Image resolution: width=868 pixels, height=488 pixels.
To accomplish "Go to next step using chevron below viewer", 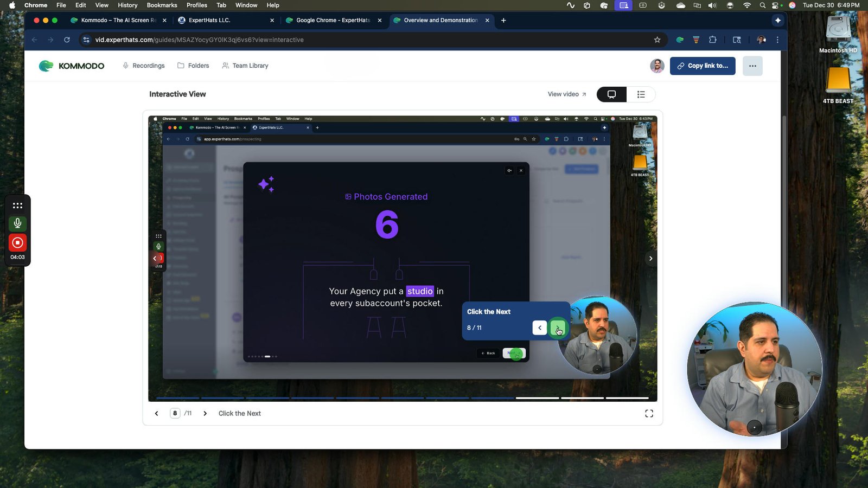I will pos(205,413).
